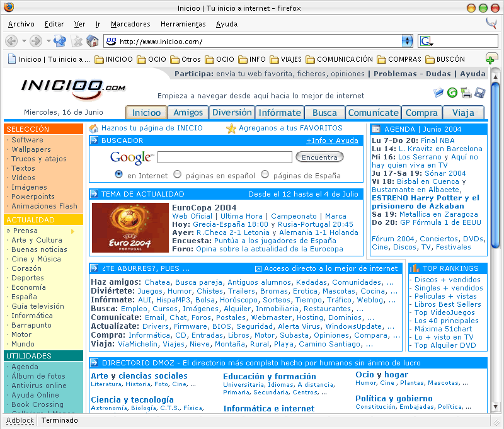Open the Marcadores menu

click(x=130, y=24)
